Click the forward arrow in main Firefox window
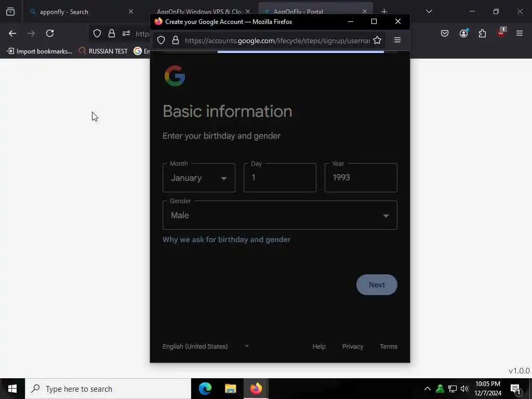The width and height of the screenshot is (532, 399). click(31, 33)
